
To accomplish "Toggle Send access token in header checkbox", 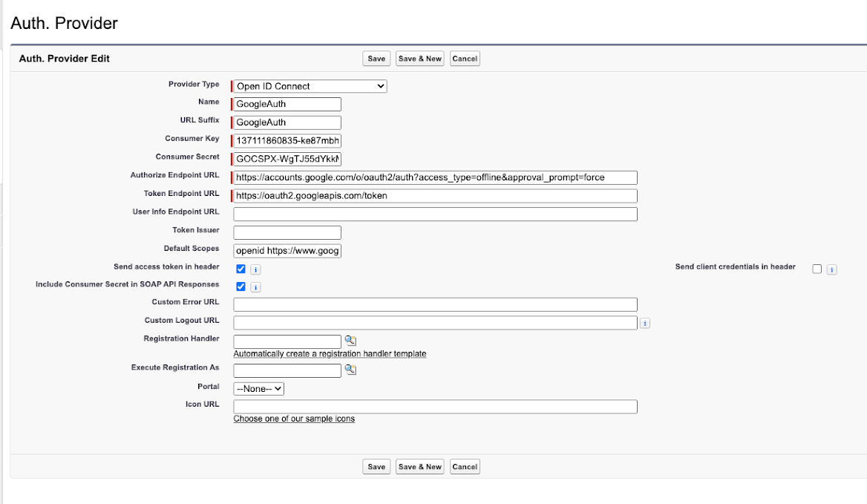I will coord(241,269).
